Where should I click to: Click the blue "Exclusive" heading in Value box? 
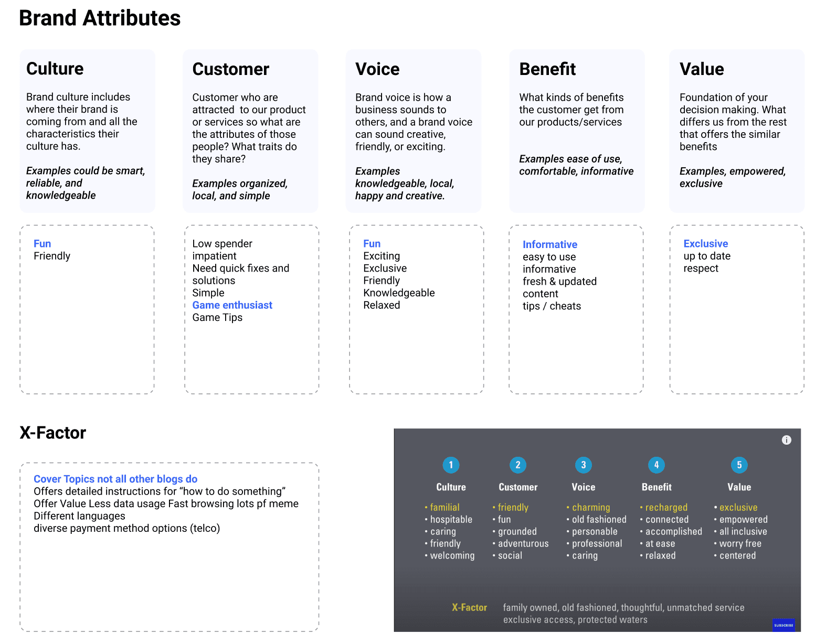pyautogui.click(x=706, y=244)
